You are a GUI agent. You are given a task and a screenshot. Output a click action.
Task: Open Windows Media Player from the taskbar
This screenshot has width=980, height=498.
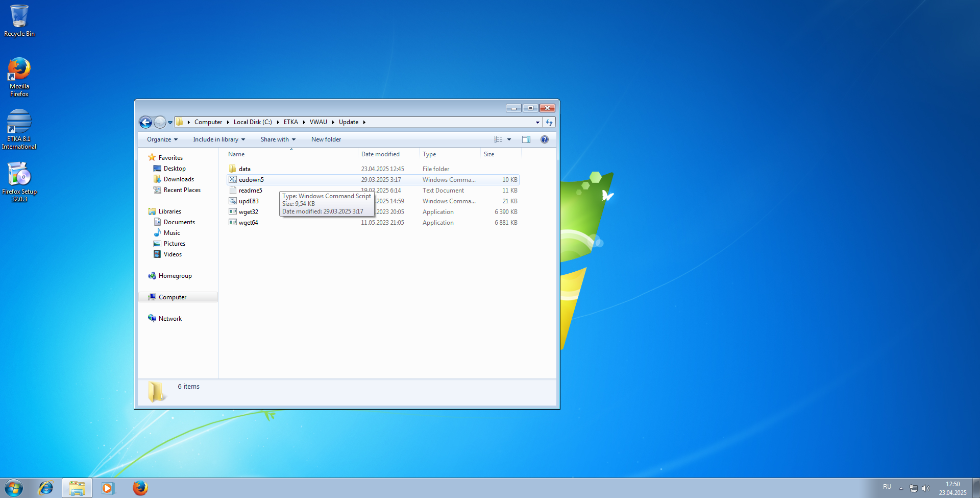pyautogui.click(x=108, y=488)
